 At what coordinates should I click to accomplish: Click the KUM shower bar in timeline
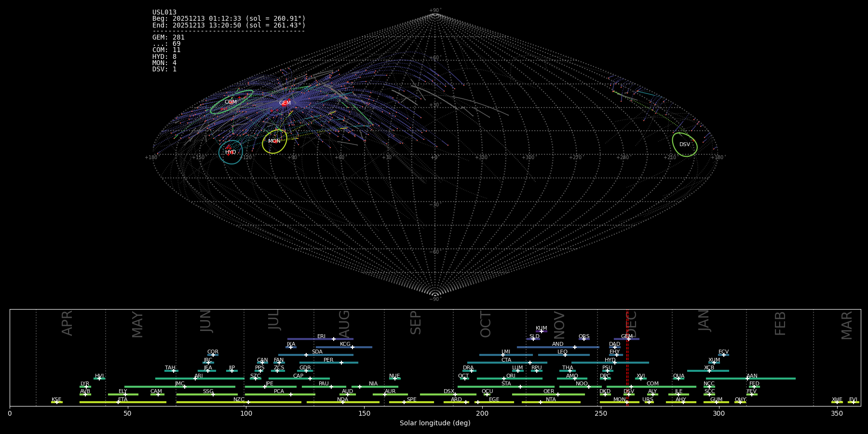click(x=542, y=331)
